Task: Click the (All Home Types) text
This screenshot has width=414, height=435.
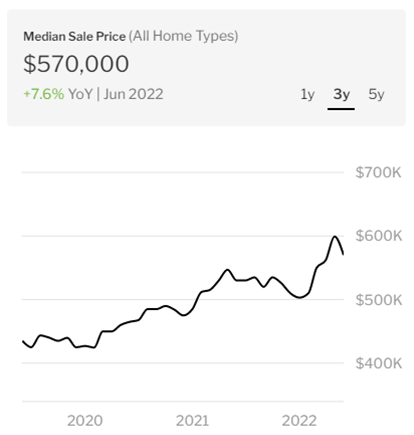Action: click(183, 36)
